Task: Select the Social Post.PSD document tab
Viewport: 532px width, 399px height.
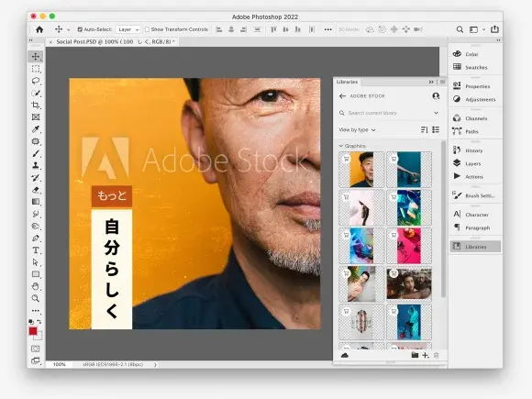Action: 116,41
